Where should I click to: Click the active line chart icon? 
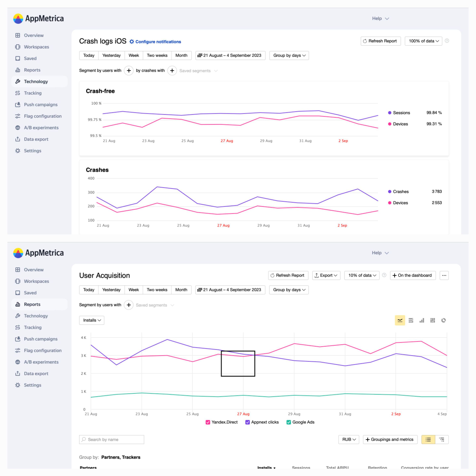400,320
